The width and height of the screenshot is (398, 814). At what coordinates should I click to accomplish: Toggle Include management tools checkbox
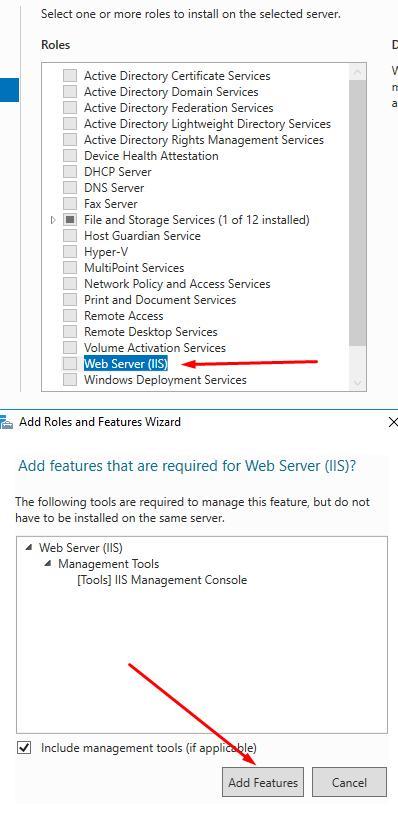pyautogui.click(x=24, y=748)
